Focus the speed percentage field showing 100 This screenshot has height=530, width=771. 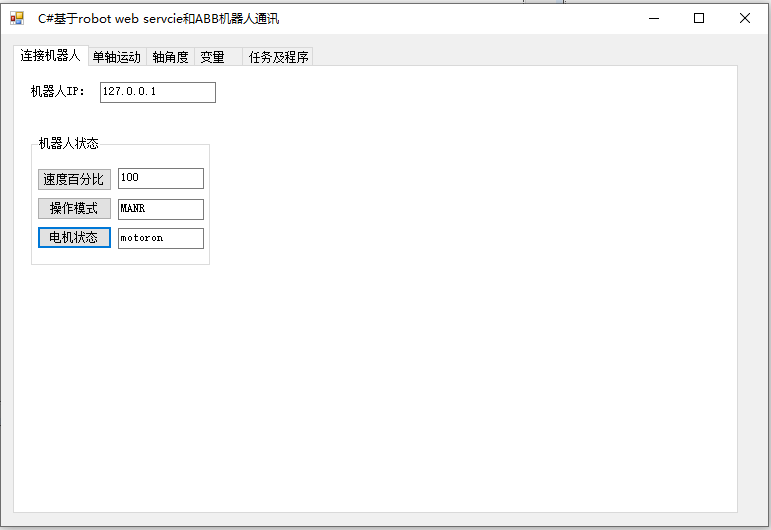tap(161, 178)
